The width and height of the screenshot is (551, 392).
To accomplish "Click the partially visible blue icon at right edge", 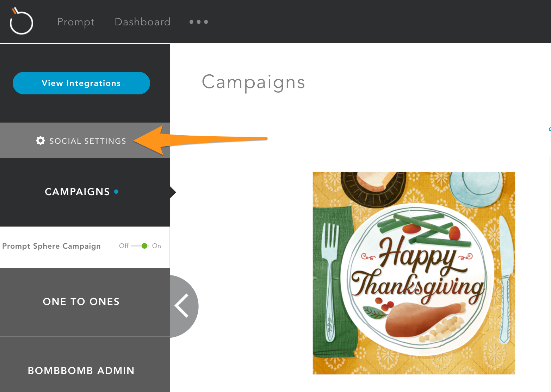I will click(550, 129).
